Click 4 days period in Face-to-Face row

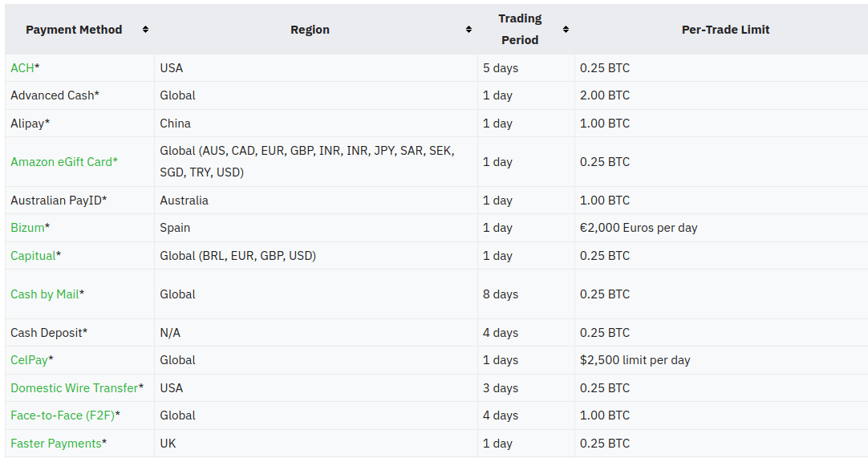point(526,415)
